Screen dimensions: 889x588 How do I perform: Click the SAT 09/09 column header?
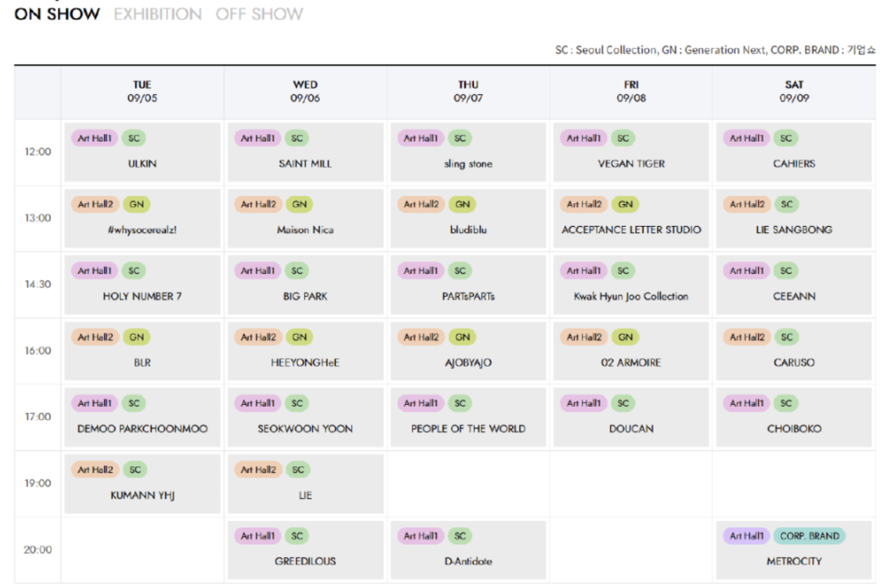(x=793, y=92)
